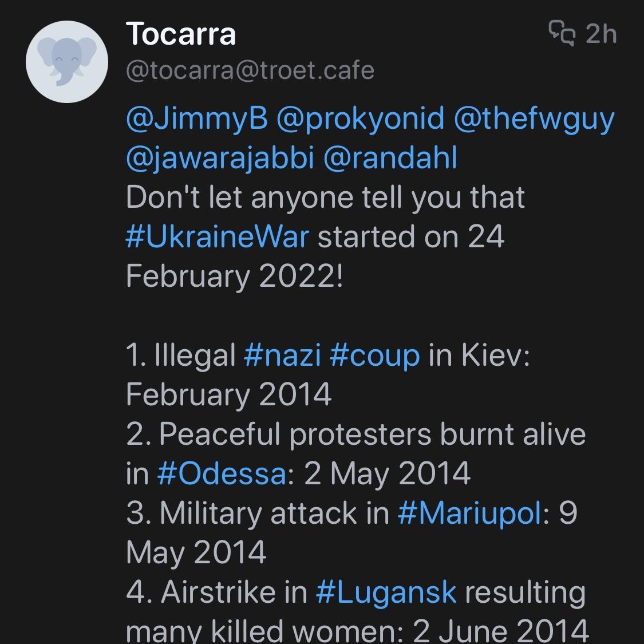Click the conversation thread icon
644x644 pixels.
tap(562, 33)
